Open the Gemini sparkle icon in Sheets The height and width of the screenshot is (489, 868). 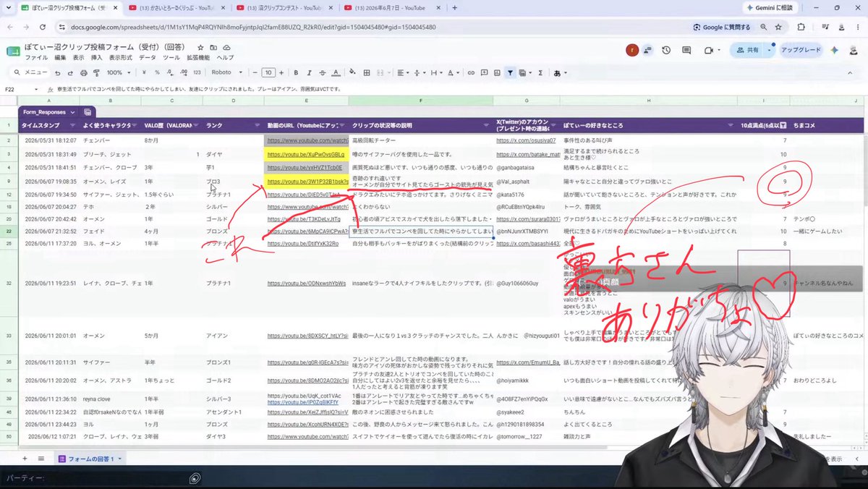pyautogui.click(x=834, y=50)
